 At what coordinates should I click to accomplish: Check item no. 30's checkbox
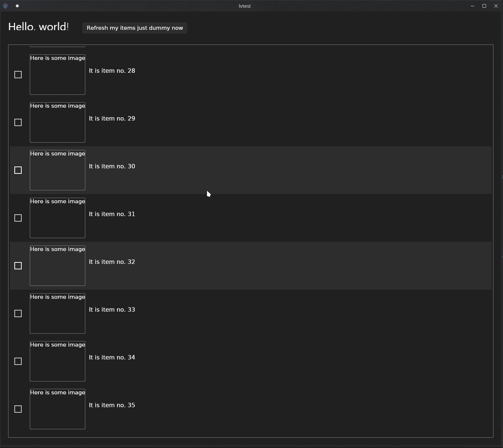[18, 170]
